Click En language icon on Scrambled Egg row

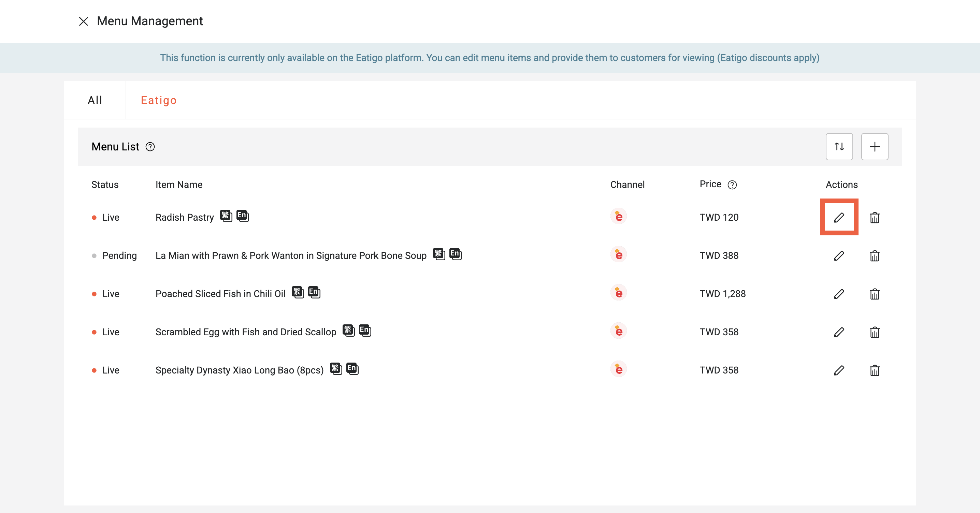click(365, 331)
